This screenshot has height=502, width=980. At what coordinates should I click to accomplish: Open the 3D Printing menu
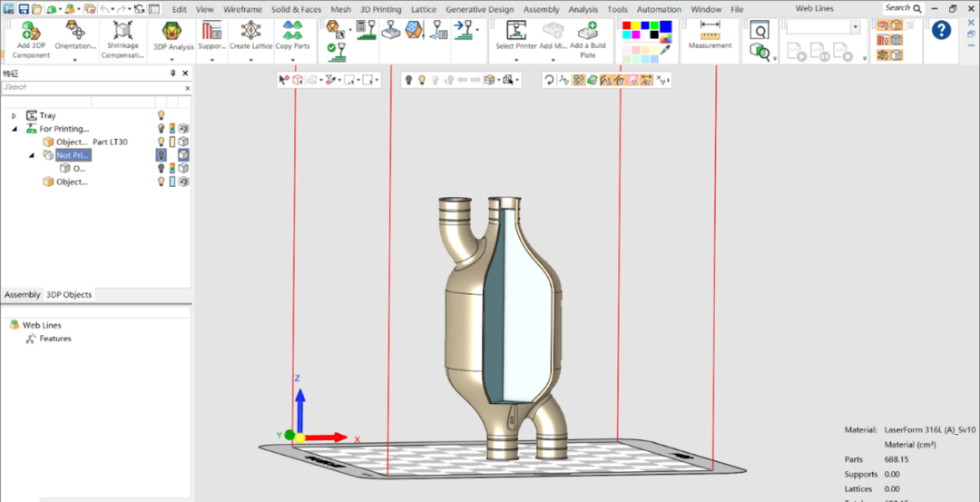pyautogui.click(x=380, y=9)
